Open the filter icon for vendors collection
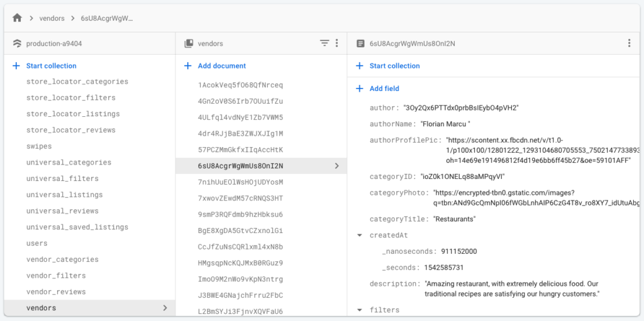Viewport: 644px width, 321px height. tap(325, 43)
